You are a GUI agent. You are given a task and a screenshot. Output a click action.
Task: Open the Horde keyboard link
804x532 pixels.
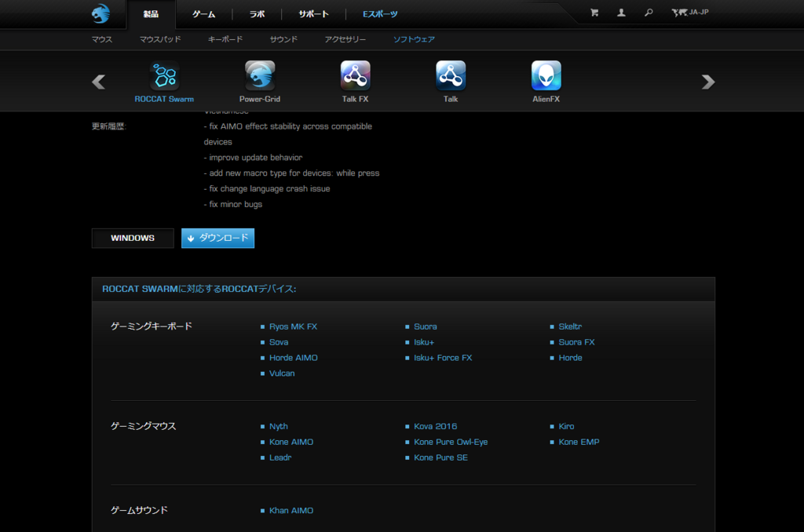pyautogui.click(x=570, y=358)
